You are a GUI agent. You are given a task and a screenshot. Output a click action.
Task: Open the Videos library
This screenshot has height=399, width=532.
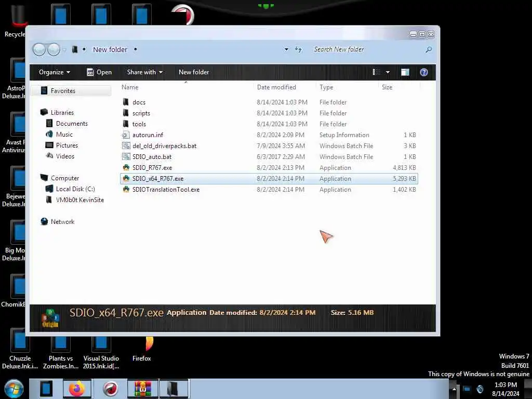tap(65, 156)
